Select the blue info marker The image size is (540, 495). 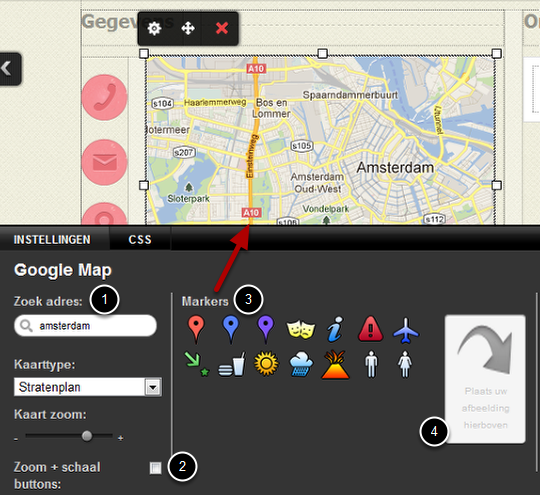coord(335,329)
